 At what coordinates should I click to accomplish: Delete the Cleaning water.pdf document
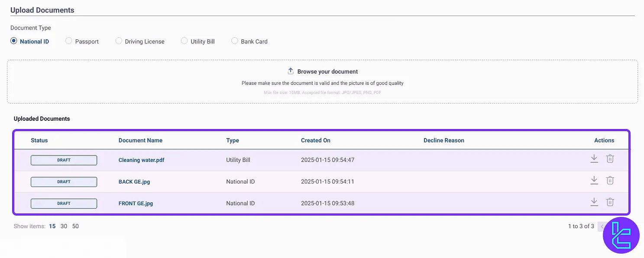[x=610, y=159]
